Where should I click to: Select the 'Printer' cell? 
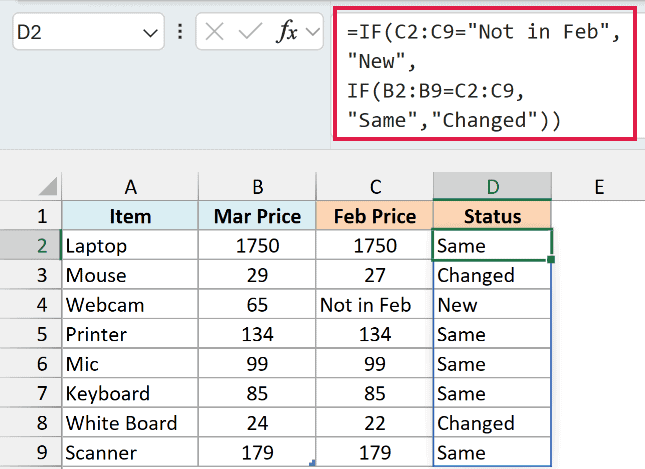click(x=130, y=334)
